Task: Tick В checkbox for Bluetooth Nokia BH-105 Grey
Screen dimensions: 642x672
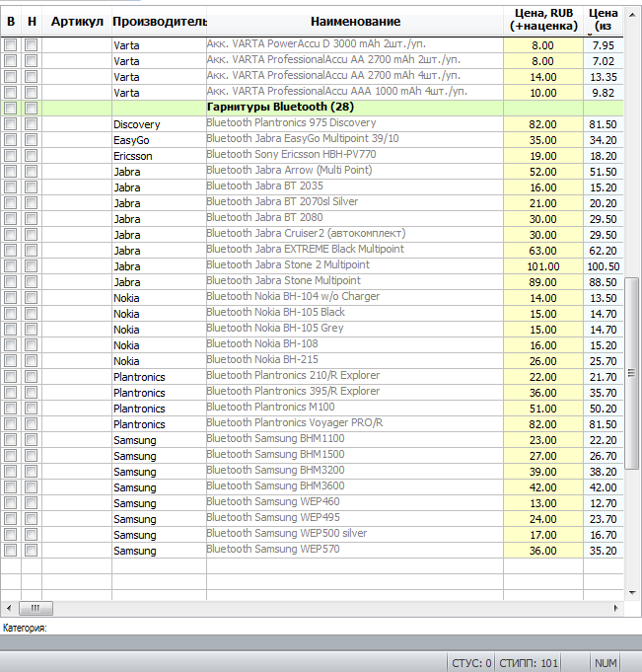Action: [11, 330]
